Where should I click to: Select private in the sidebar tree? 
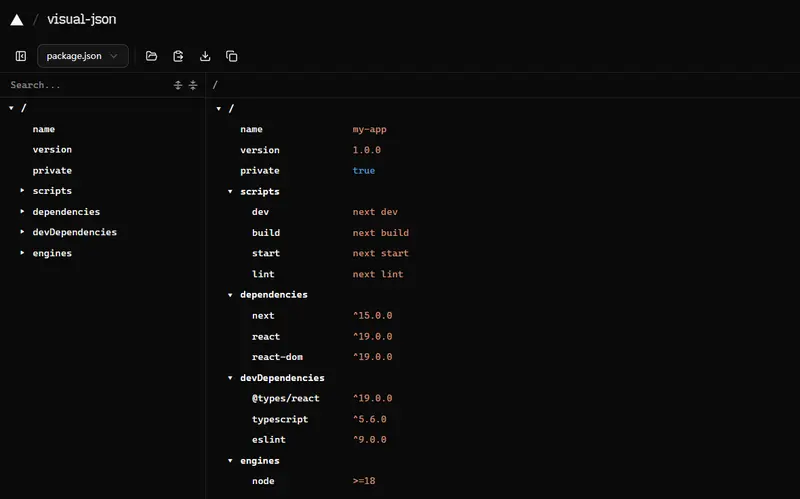click(x=52, y=170)
